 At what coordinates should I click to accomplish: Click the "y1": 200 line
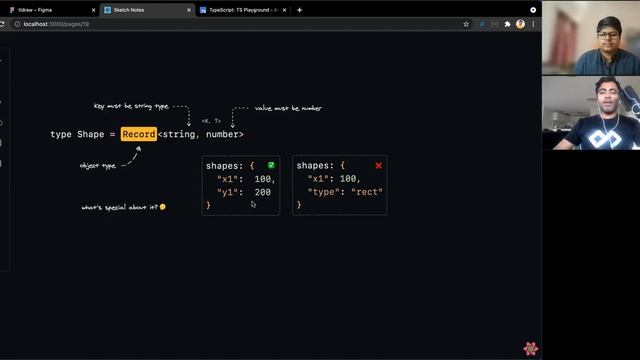tap(244, 192)
